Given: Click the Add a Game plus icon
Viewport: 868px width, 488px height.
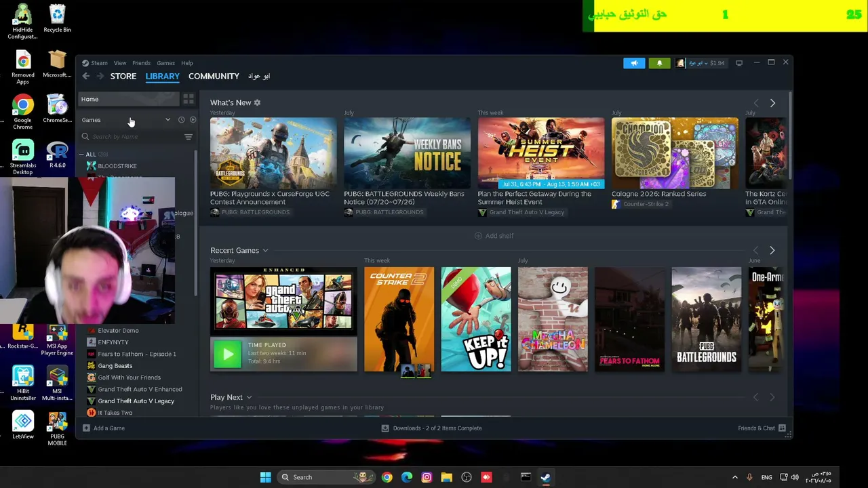Looking at the screenshot, I should click(x=86, y=428).
